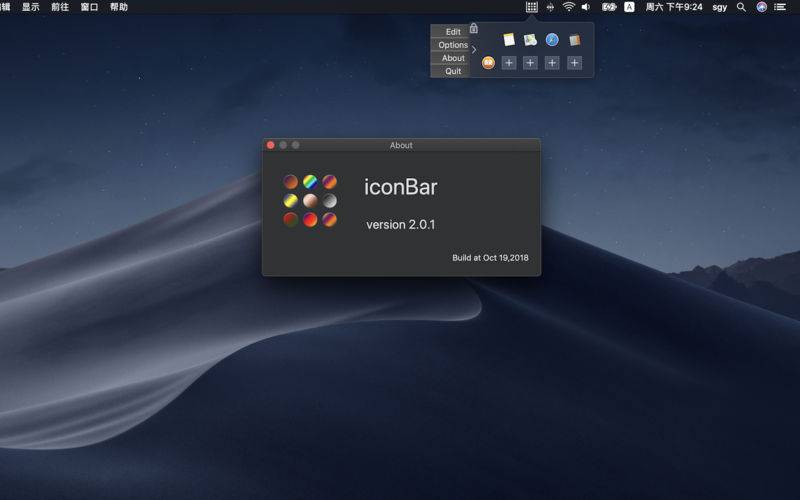Activate Siri from the menu bar
The height and width of the screenshot is (500, 800).
[x=762, y=7]
